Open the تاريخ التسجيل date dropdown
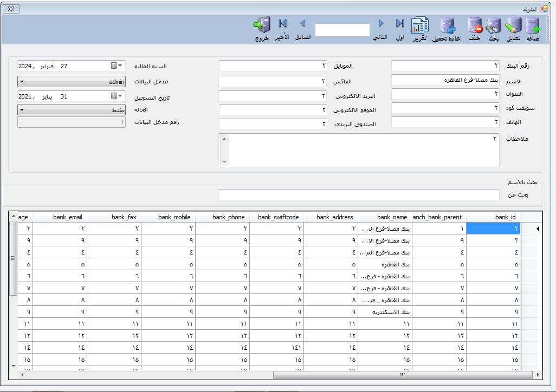Screen dimensions: 556x392 point(120,96)
